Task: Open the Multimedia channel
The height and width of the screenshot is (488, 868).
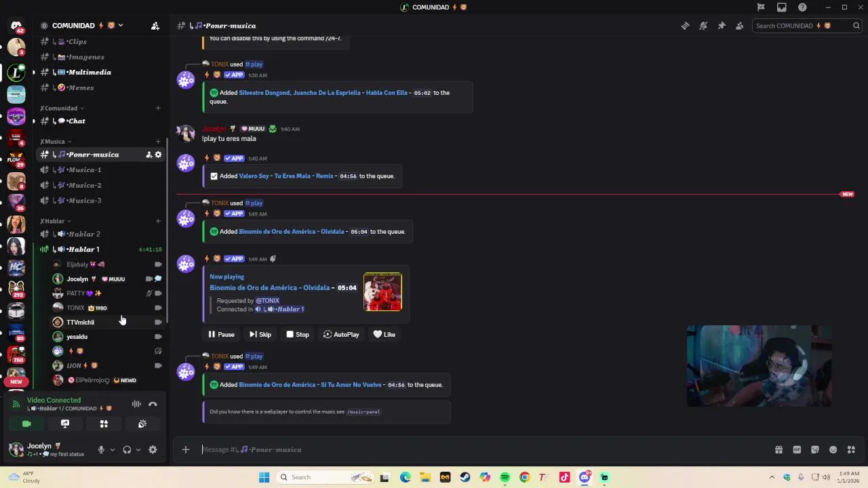Action: 100,73
